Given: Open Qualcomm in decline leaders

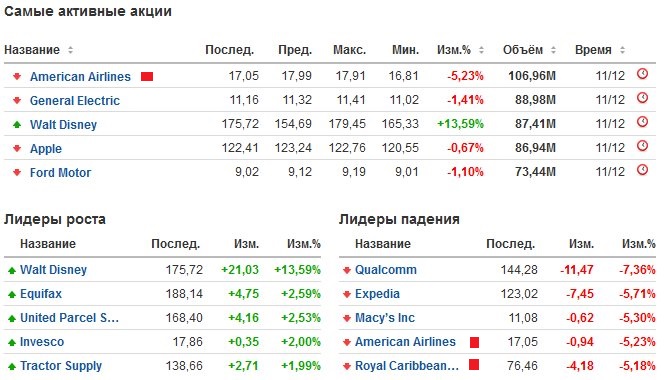Looking at the screenshot, I should point(386,270).
